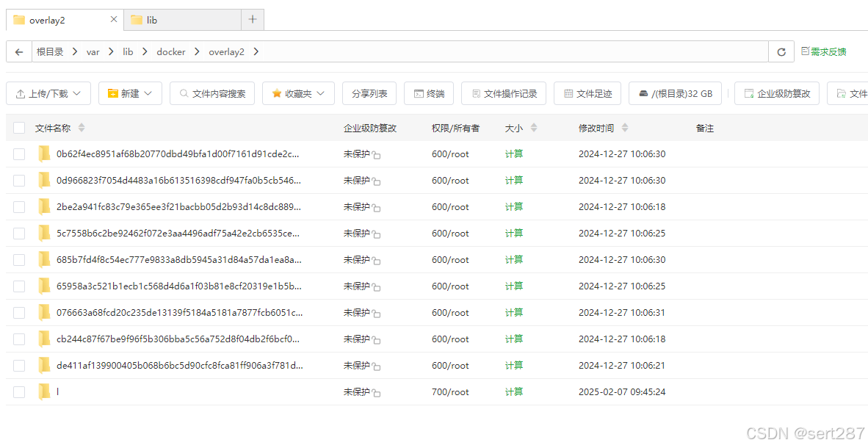The image size is (868, 448).
Task: Open 企业级防篡改 toolbar button
Action: click(777, 93)
